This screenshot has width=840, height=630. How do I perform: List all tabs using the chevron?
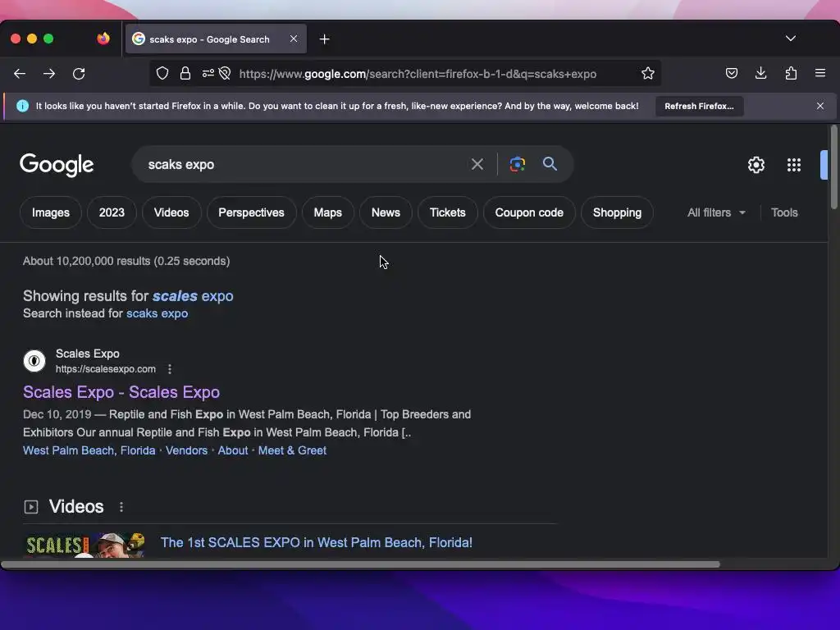coord(790,39)
